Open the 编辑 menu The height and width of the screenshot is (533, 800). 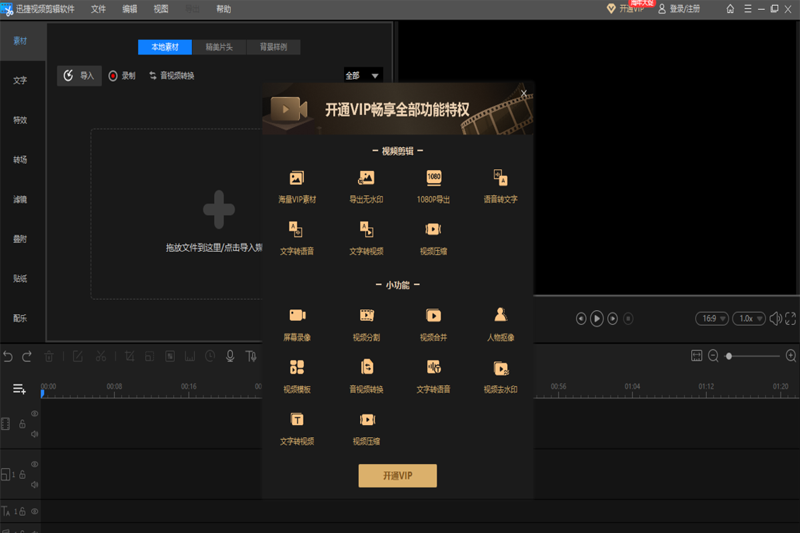[x=130, y=9]
